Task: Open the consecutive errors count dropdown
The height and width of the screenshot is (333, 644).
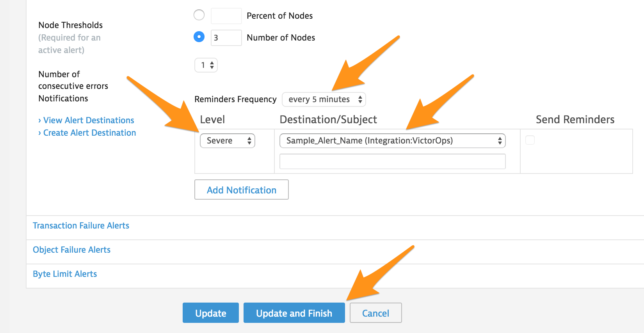Action: coord(206,65)
